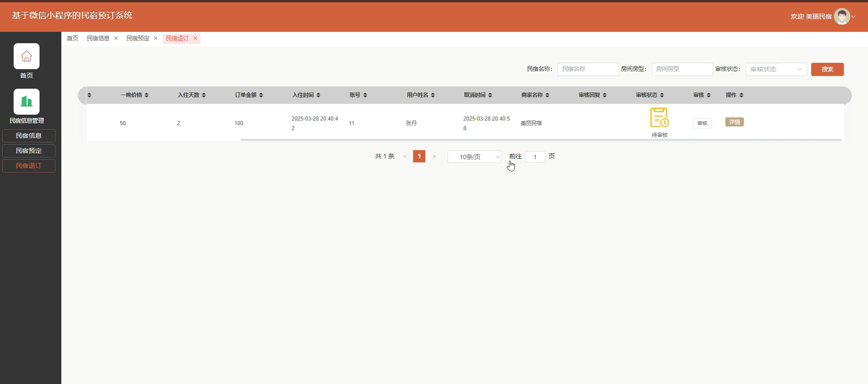Click the nightly price 50 cell
This screenshot has width=868, height=384.
pyautogui.click(x=123, y=123)
